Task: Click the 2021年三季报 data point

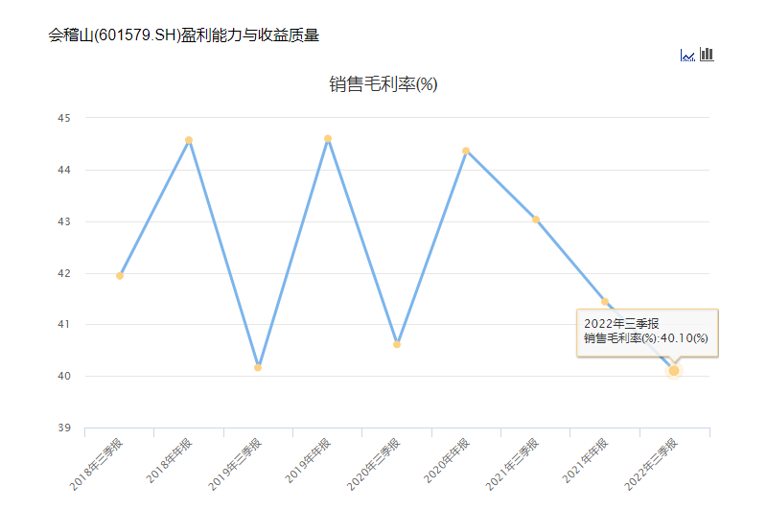Action: 536,220
